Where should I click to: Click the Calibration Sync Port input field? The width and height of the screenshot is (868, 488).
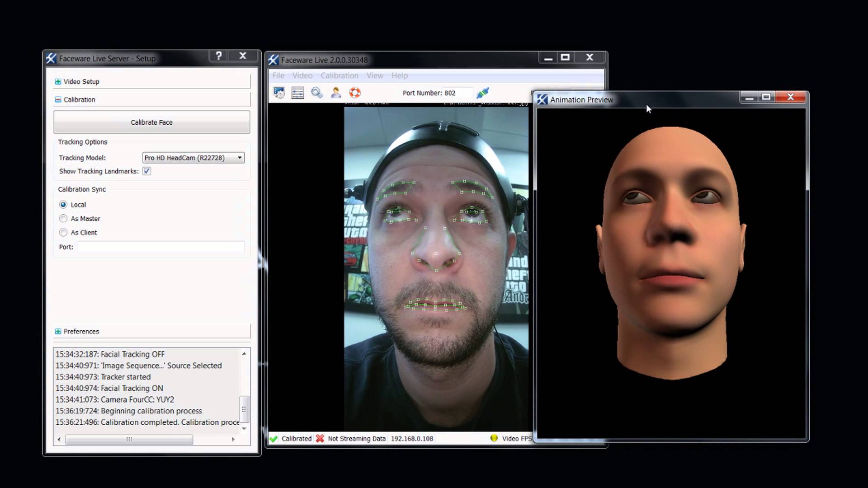160,247
